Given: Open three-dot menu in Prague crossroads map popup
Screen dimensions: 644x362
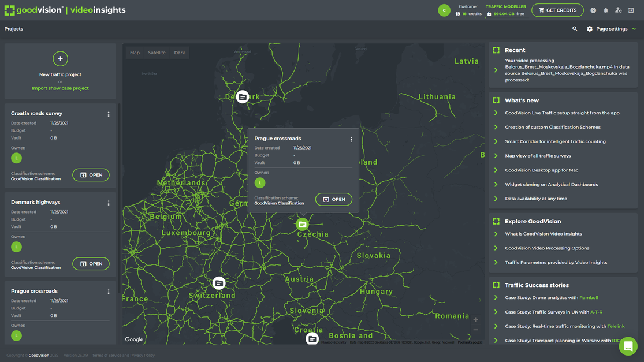Looking at the screenshot, I should click(351, 139).
